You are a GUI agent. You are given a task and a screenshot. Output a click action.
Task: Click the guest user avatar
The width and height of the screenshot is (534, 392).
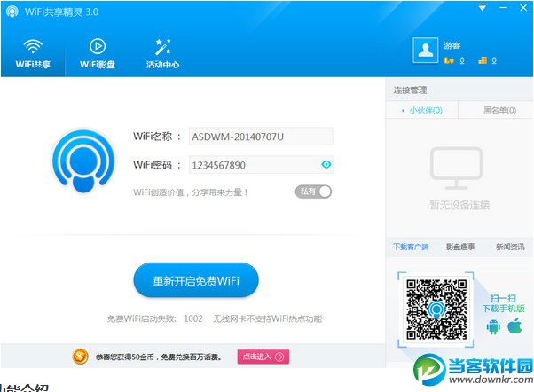(426, 51)
